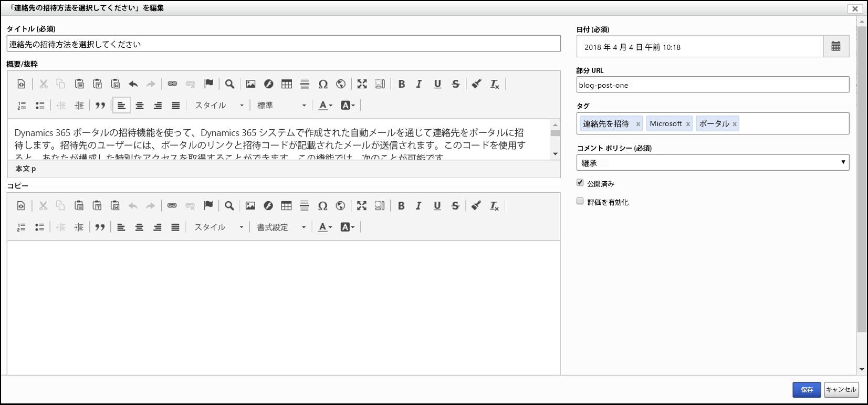868x405 pixels.
Task: Click the 部分 URL field blog-post-one
Action: click(713, 85)
